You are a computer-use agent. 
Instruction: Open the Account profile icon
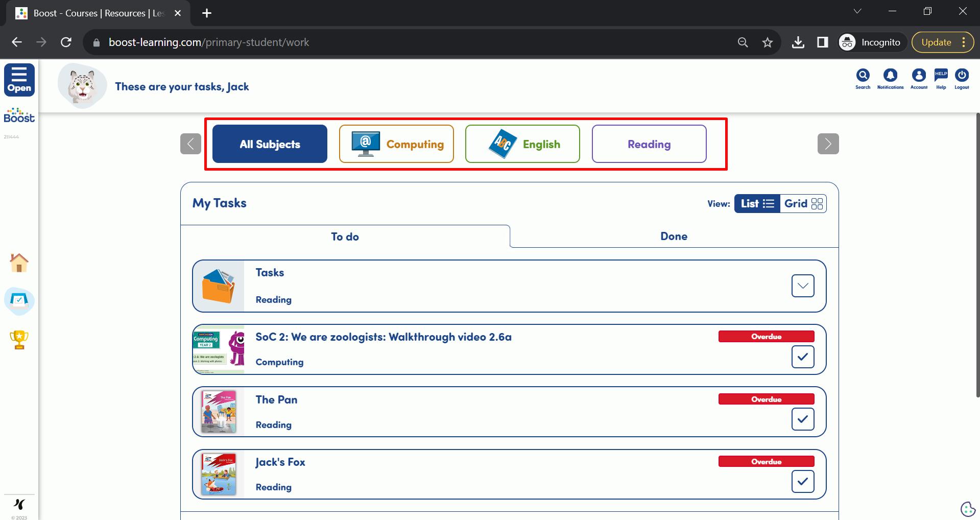coord(919,76)
